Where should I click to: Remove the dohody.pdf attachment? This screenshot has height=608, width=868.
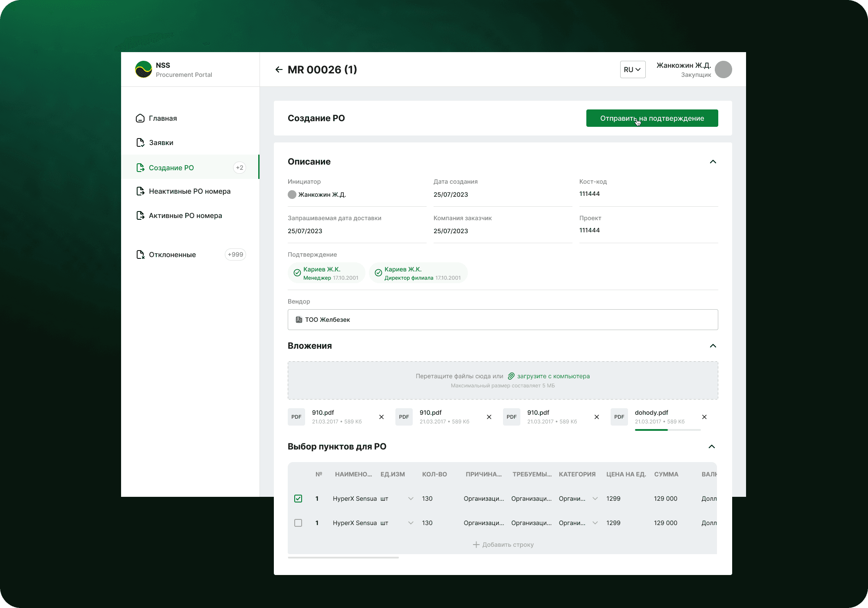(x=704, y=417)
